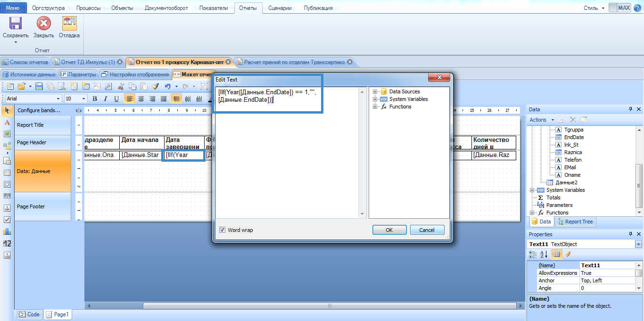The image size is (644, 321).
Task: Expand the Data Sources tree node
Action: click(x=375, y=92)
